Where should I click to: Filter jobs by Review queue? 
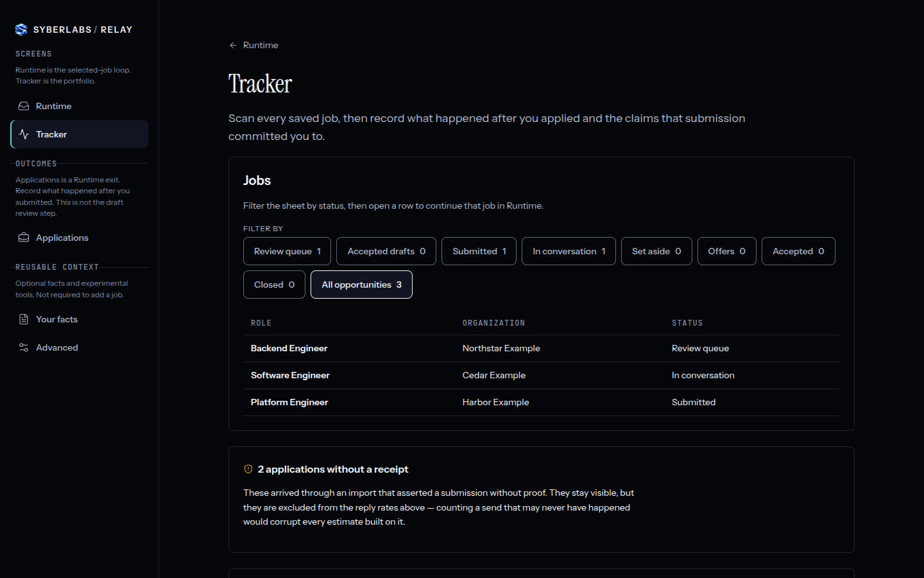287,251
